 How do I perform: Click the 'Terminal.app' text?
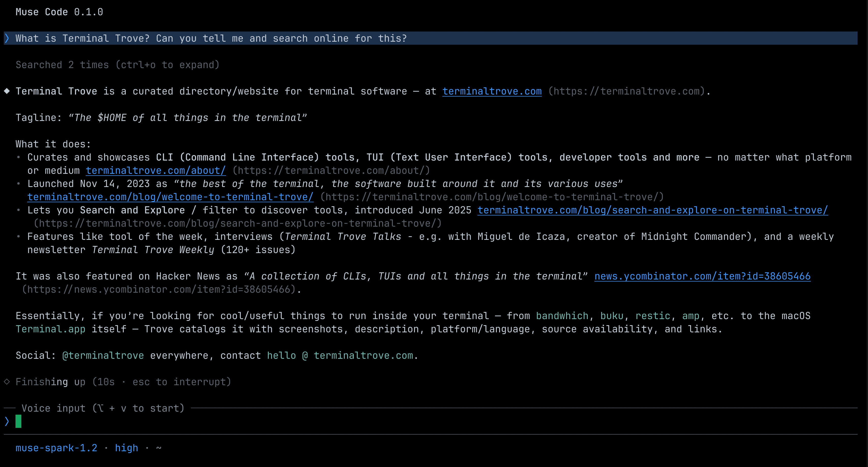pyautogui.click(x=51, y=329)
